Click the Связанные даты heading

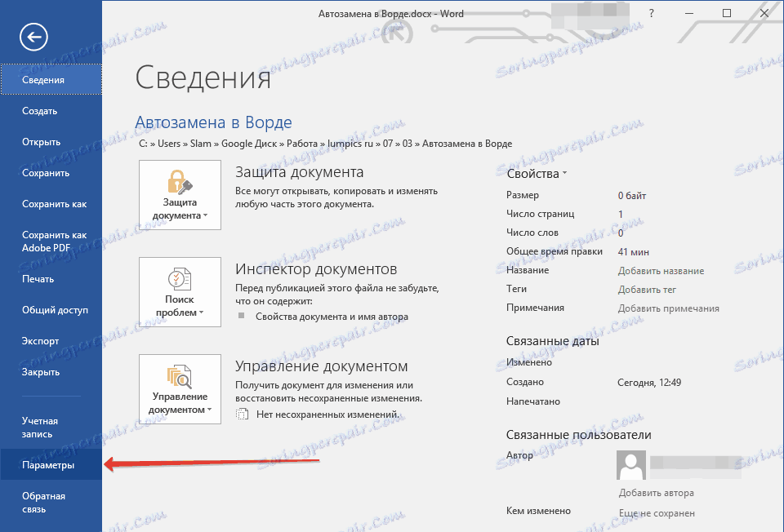[553, 341]
